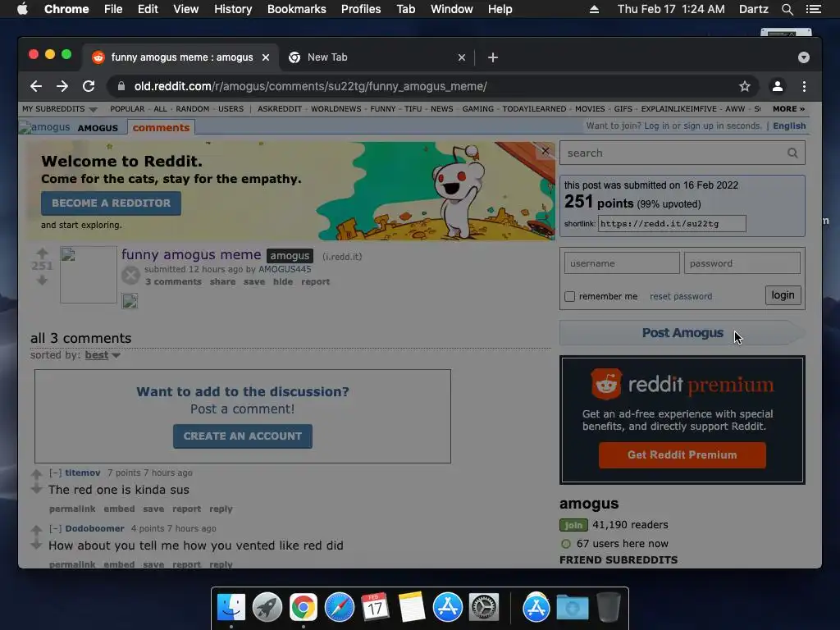Screen dimensions: 840x630
Task: Click MORE » in subreddit bar
Action: click(788, 109)
